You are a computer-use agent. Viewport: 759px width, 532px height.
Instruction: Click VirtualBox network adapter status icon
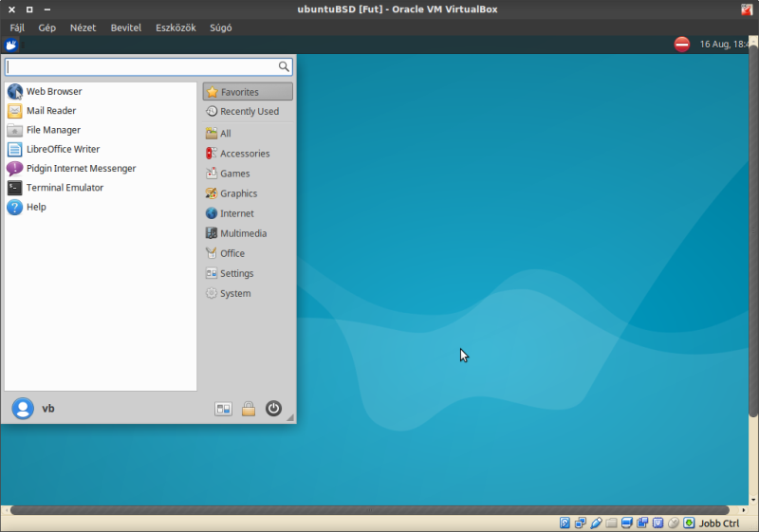pyautogui.click(x=580, y=523)
